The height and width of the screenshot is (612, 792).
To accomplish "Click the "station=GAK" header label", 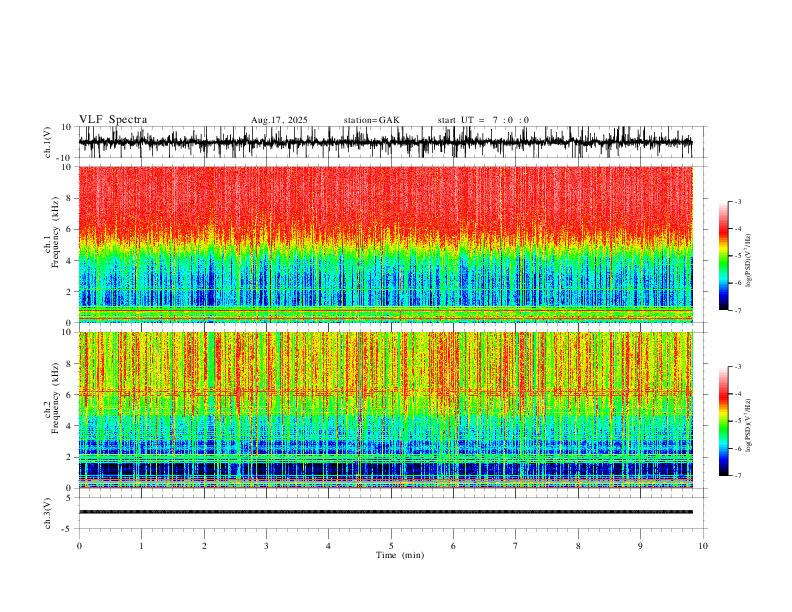I will [x=372, y=120].
